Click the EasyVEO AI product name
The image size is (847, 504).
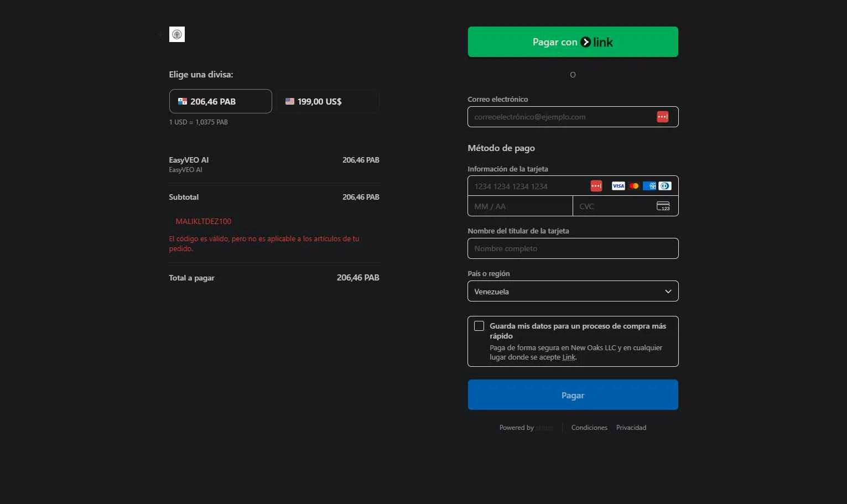pos(189,160)
